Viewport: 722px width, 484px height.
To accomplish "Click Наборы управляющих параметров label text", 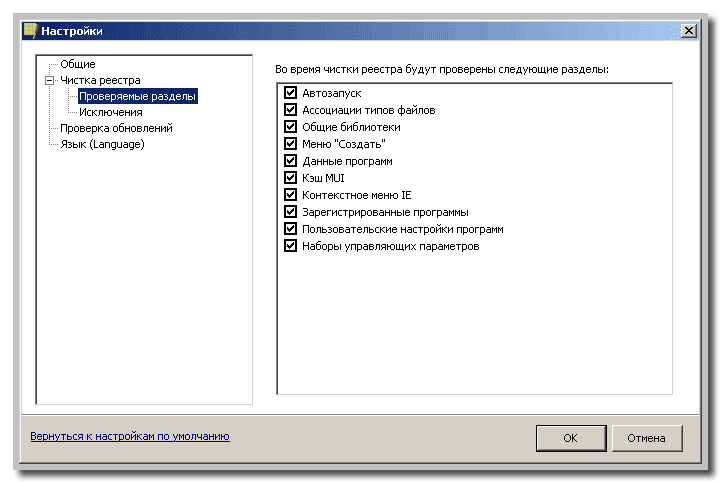I will point(390,246).
